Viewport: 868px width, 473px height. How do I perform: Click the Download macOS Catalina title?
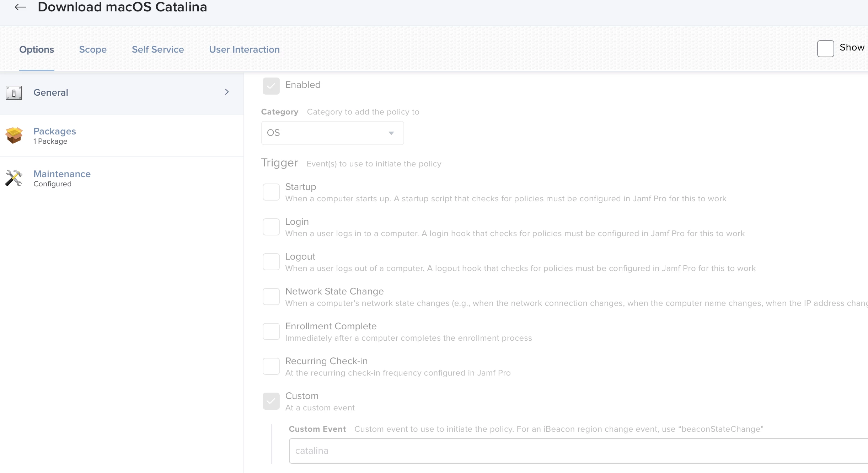pos(122,7)
